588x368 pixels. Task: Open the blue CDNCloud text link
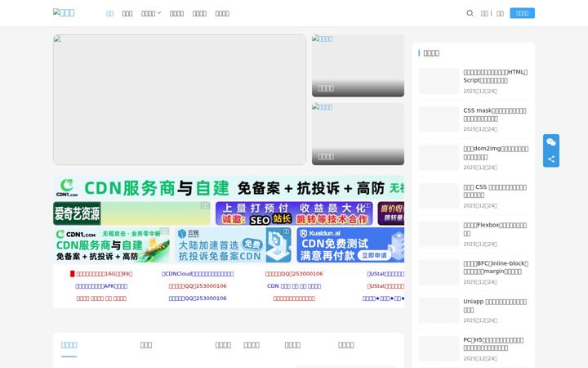point(198,274)
